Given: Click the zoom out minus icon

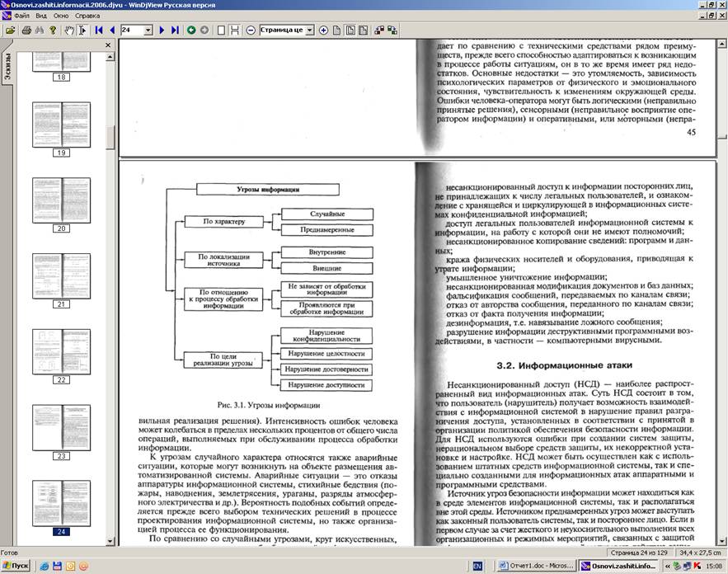Looking at the screenshot, I should click(251, 31).
